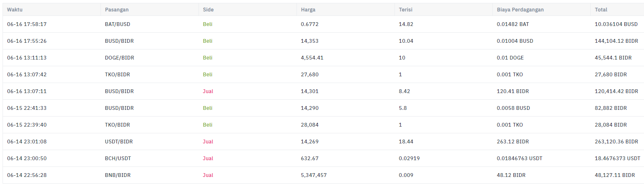Viewport: 644px width, 187px height.
Task: Click the Jual label on BUSD/BIDR row
Action: pos(208,91)
